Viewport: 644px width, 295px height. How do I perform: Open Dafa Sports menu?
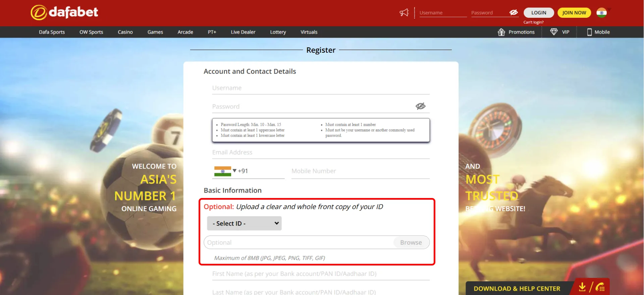[52, 32]
